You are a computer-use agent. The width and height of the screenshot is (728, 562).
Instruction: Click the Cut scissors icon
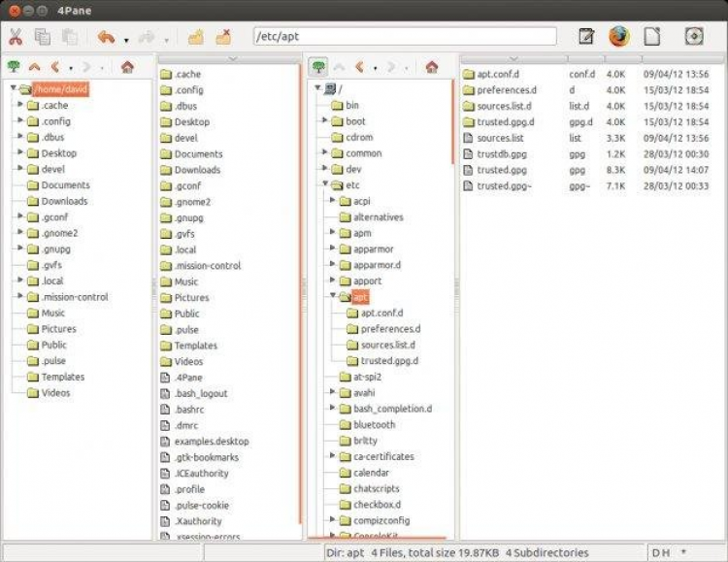click(16, 37)
